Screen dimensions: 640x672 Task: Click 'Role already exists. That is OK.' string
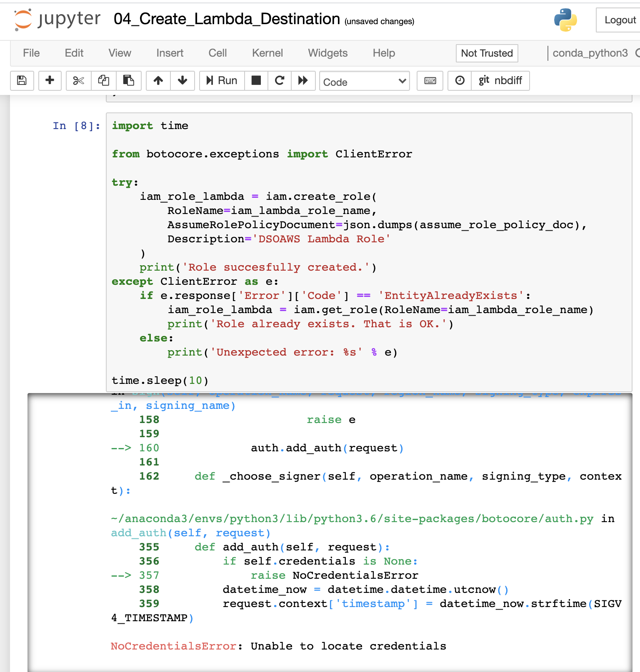[328, 324]
